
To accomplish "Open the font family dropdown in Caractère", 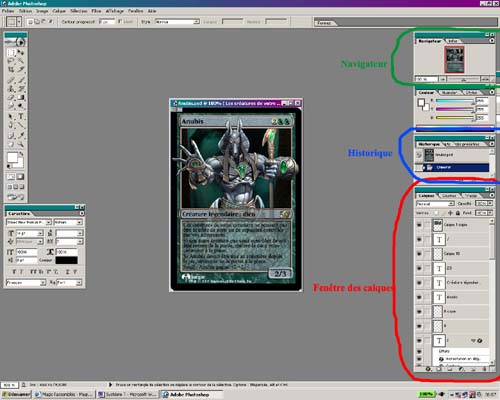I will coord(48,222).
